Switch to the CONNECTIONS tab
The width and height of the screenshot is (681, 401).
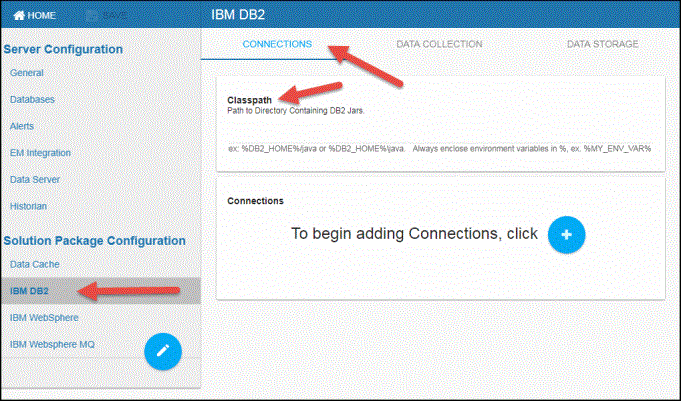tap(277, 44)
